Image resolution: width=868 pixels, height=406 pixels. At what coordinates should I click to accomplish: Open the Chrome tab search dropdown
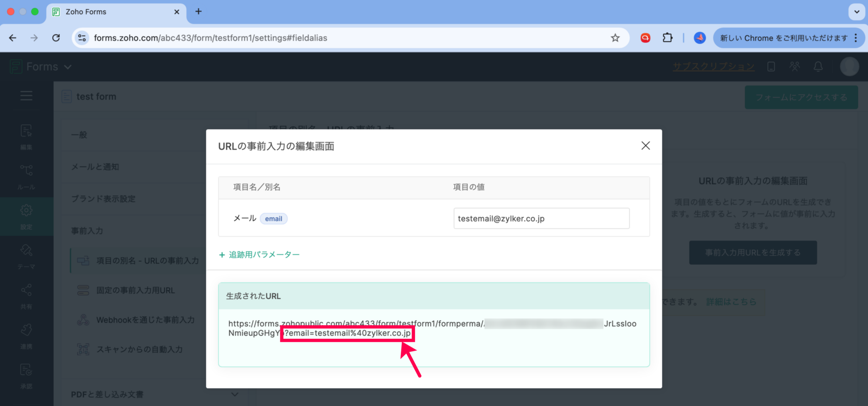(856, 11)
